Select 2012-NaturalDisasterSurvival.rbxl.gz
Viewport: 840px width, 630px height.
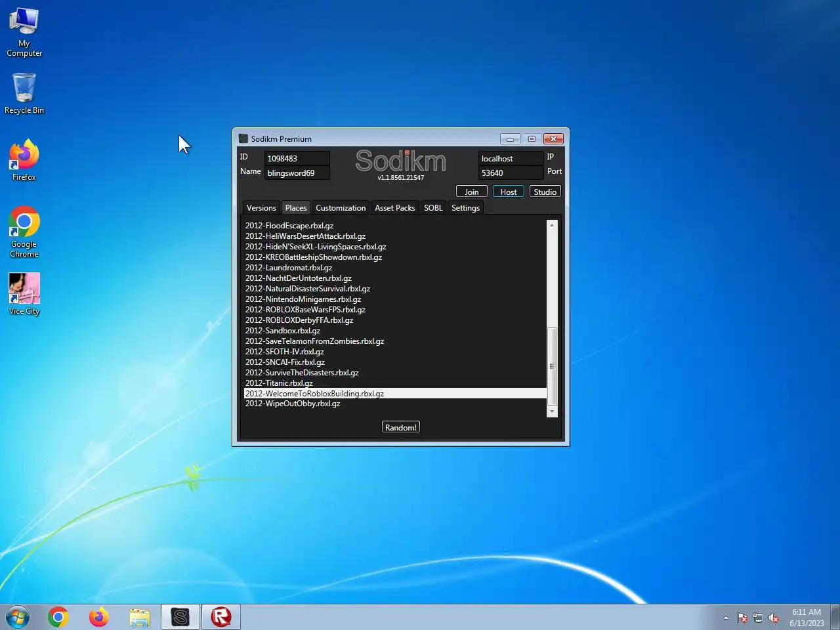(x=395, y=289)
